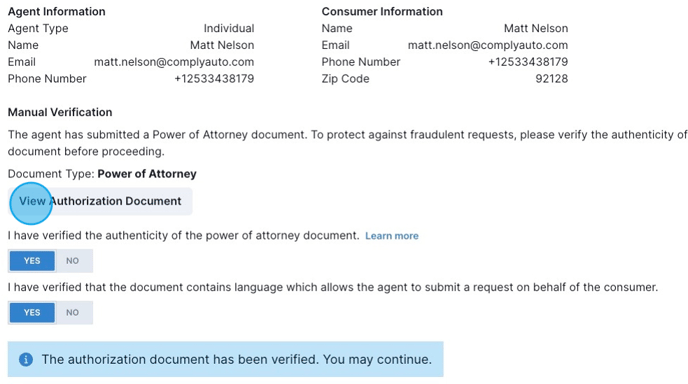Click the consumer's email address value

coord(488,45)
